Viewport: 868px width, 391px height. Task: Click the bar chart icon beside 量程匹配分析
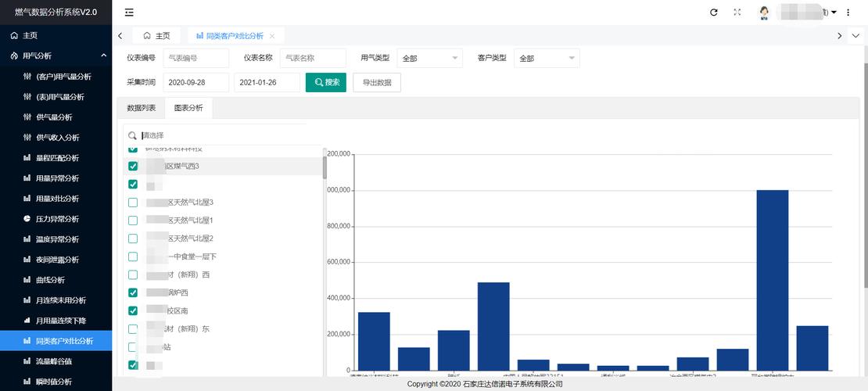click(x=27, y=158)
